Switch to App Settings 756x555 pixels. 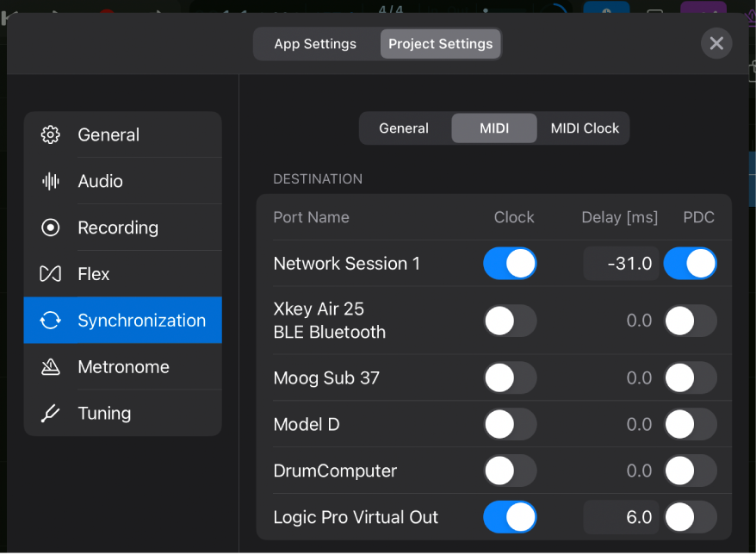[316, 43]
